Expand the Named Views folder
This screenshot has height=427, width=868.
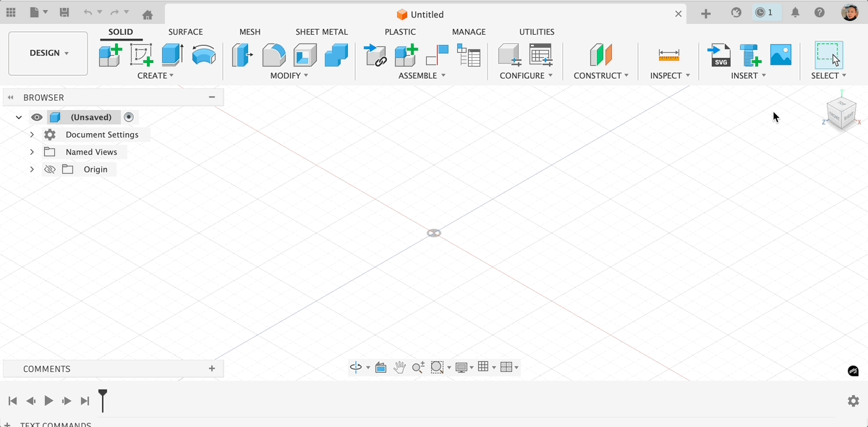tap(32, 152)
